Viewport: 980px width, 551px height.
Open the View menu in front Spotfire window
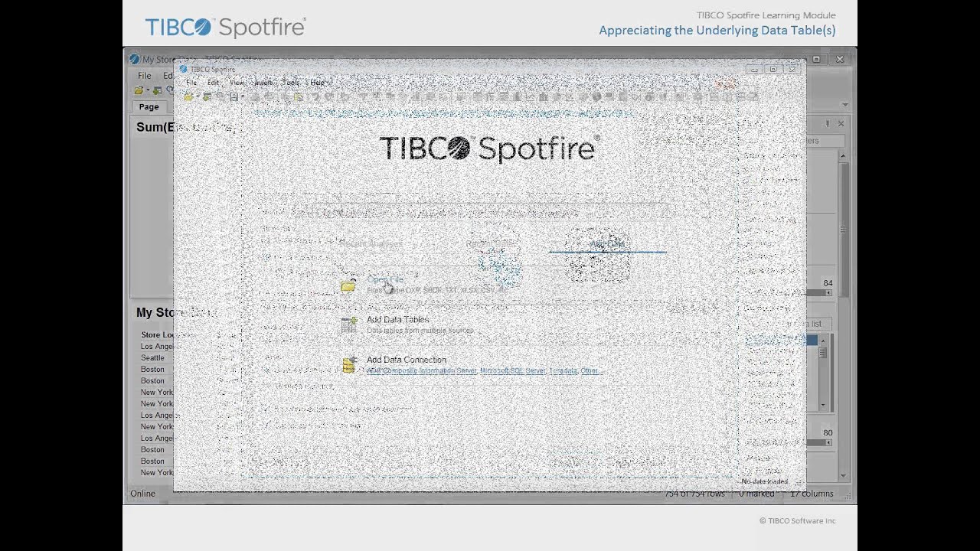point(237,83)
